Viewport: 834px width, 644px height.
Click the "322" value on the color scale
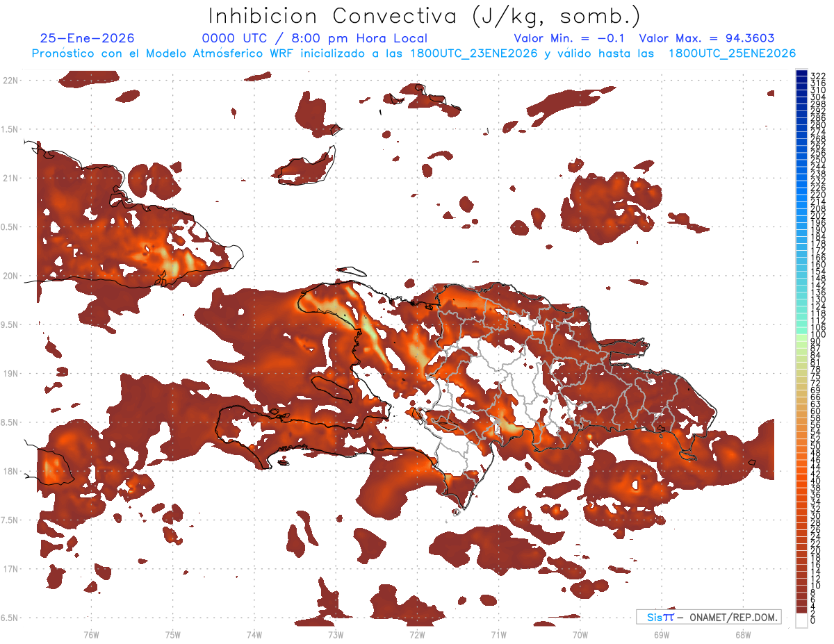[818, 75]
